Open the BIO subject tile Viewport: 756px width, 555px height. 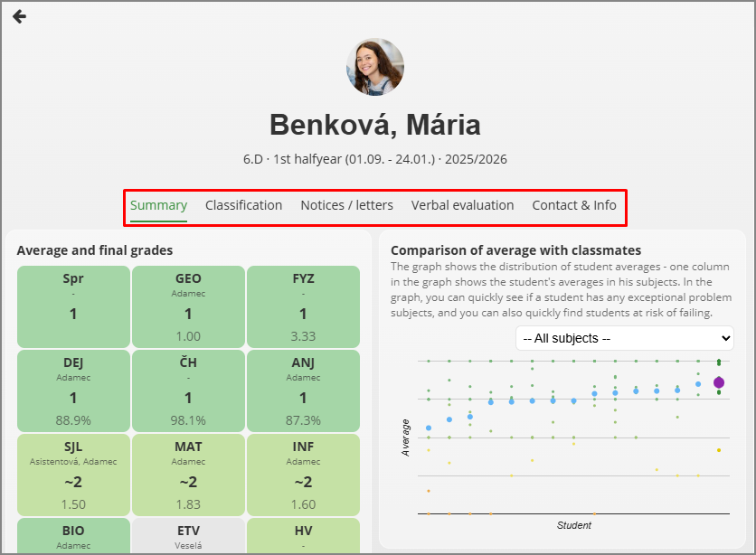point(73,535)
